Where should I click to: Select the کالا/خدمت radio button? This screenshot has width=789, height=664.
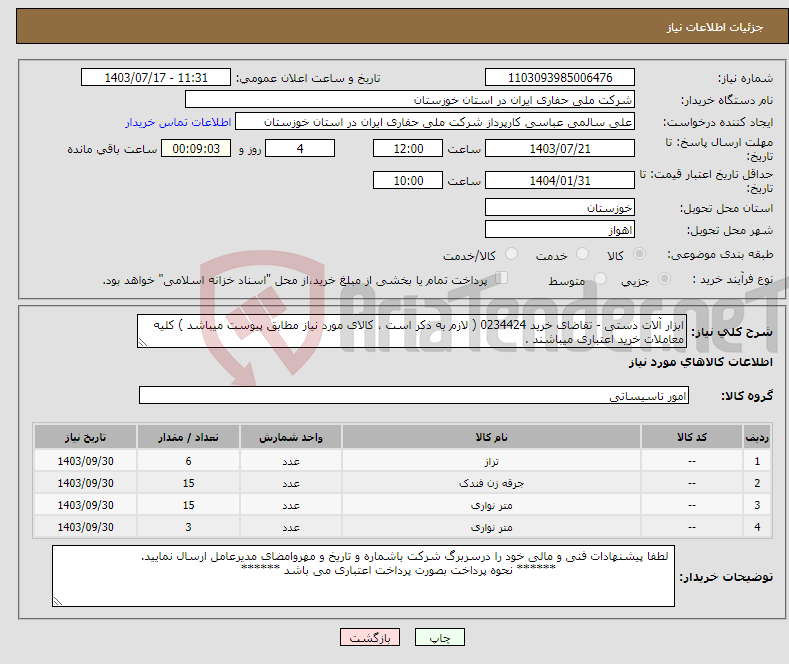(511, 254)
